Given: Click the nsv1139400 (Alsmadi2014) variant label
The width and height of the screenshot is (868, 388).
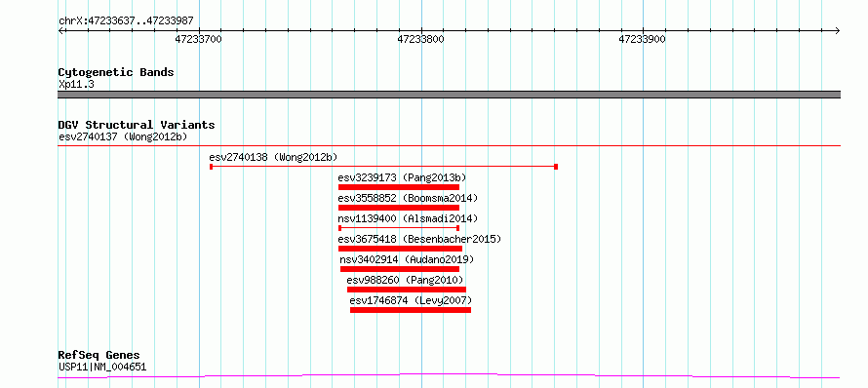Looking at the screenshot, I should click(408, 218).
